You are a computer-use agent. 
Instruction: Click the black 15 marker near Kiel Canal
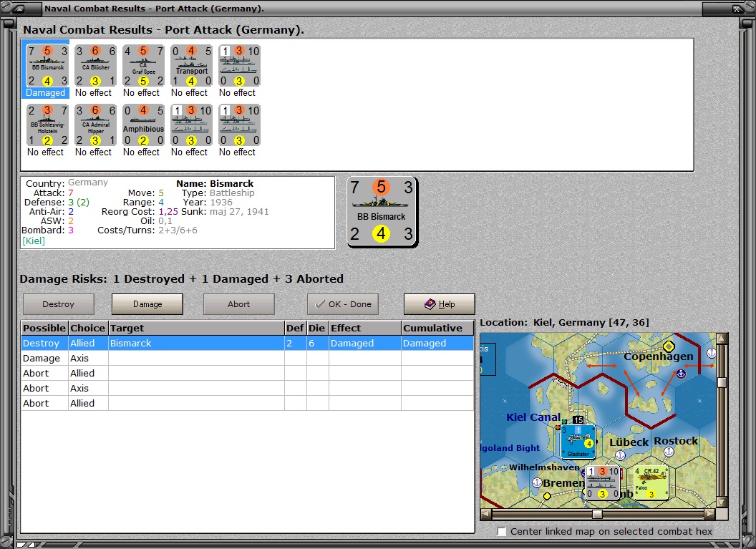click(x=578, y=420)
